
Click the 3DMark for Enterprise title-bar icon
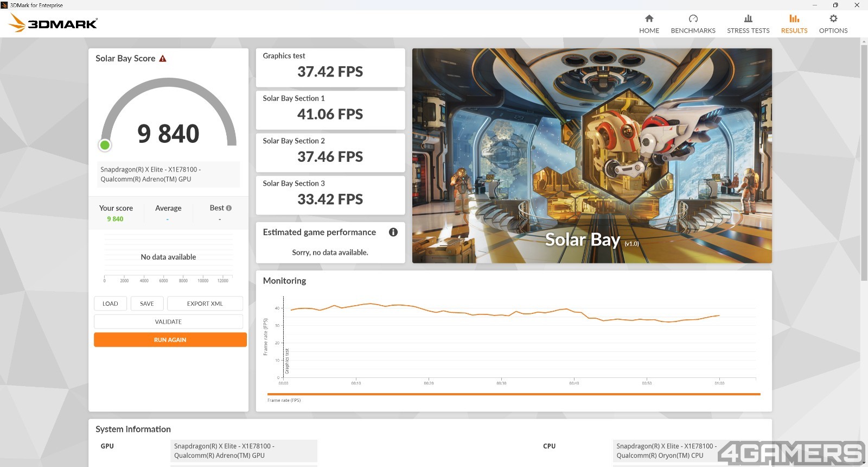tap(4, 5)
